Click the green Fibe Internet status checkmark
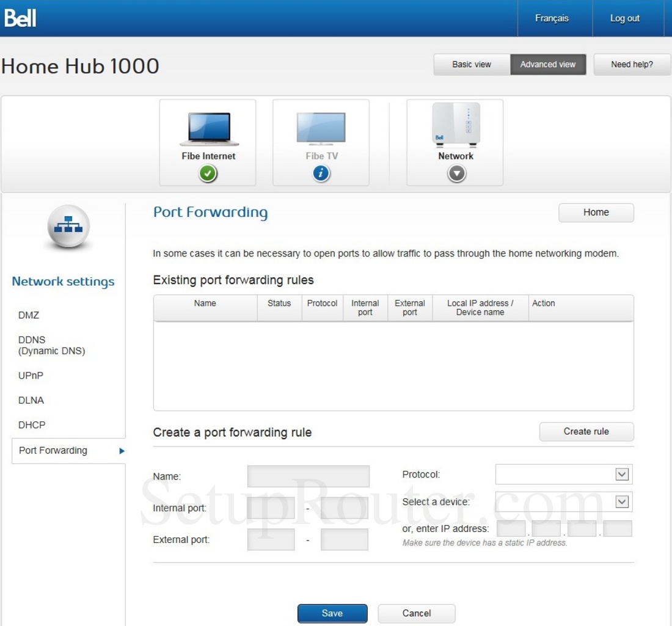This screenshot has width=672, height=626. tap(208, 173)
